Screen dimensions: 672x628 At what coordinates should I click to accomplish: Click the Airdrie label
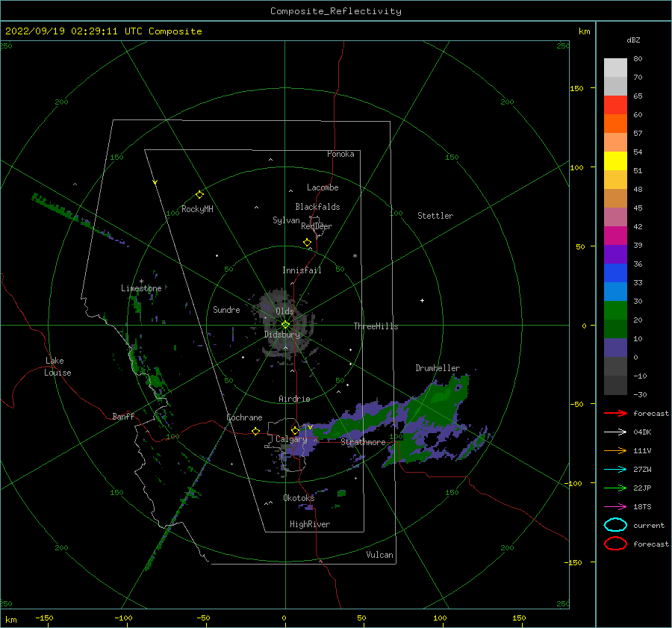tap(294, 399)
